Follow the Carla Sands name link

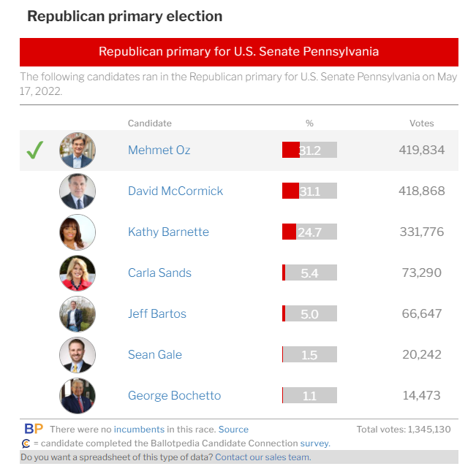(159, 272)
